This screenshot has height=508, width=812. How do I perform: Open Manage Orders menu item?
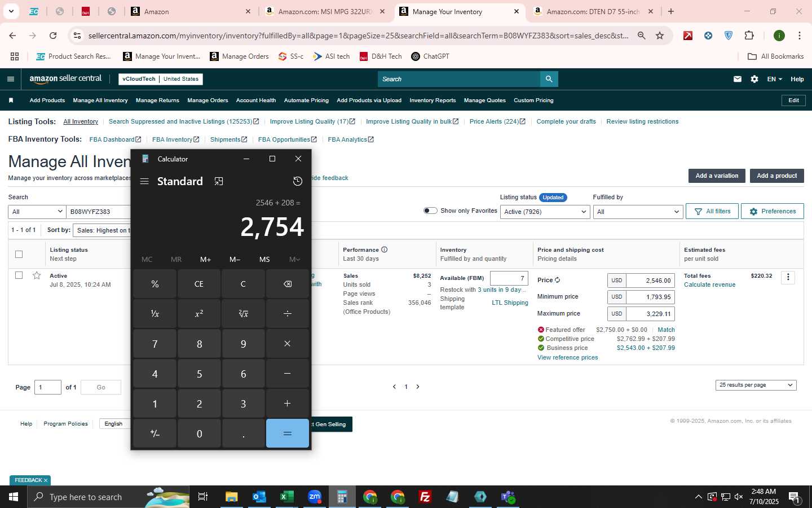(x=208, y=100)
